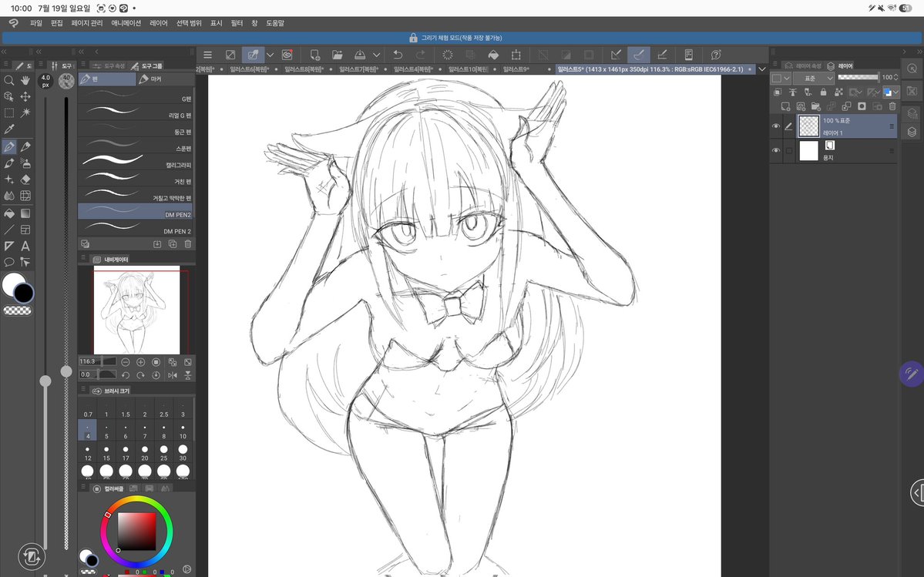Screen dimensions: 924x577
Task: Hide 레이어 1 layer visibility eye
Action: click(775, 126)
